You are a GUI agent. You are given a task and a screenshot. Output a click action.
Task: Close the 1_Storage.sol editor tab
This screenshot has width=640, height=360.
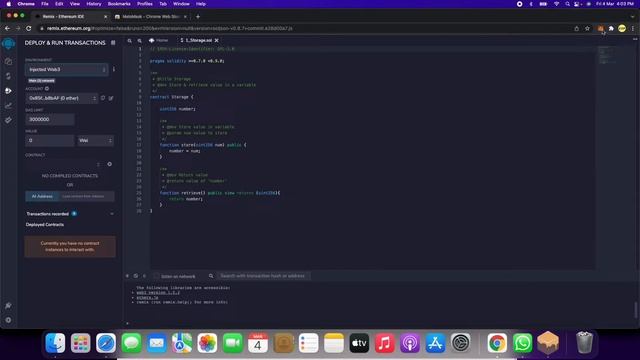click(217, 40)
